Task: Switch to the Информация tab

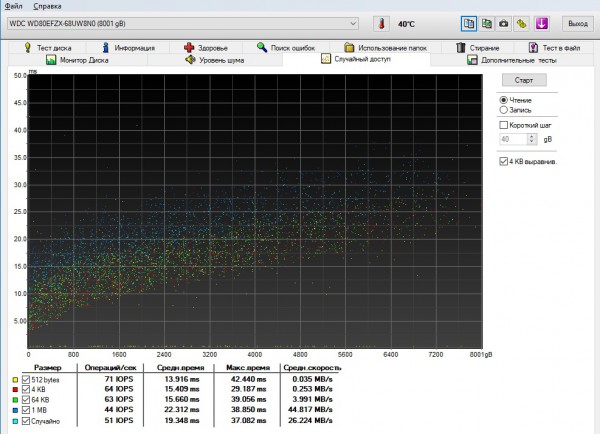Action: coord(129,47)
